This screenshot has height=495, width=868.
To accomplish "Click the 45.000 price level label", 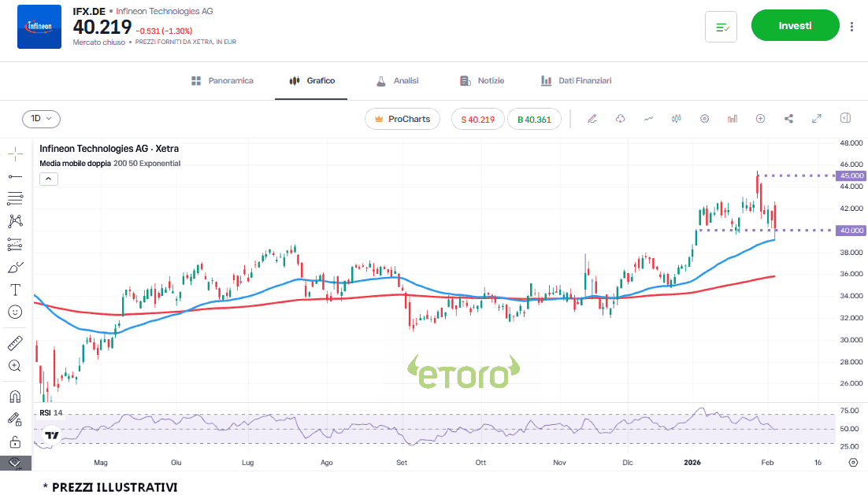I will (852, 175).
